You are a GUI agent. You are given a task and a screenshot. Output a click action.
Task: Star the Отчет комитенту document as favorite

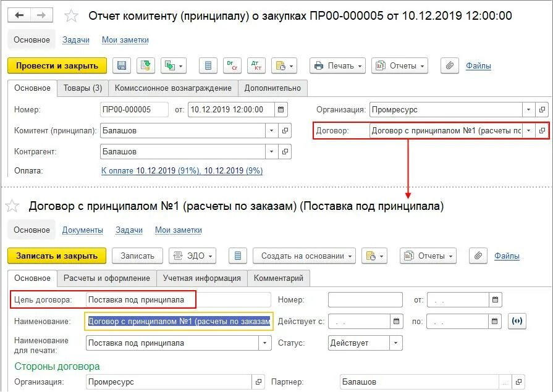point(72,16)
